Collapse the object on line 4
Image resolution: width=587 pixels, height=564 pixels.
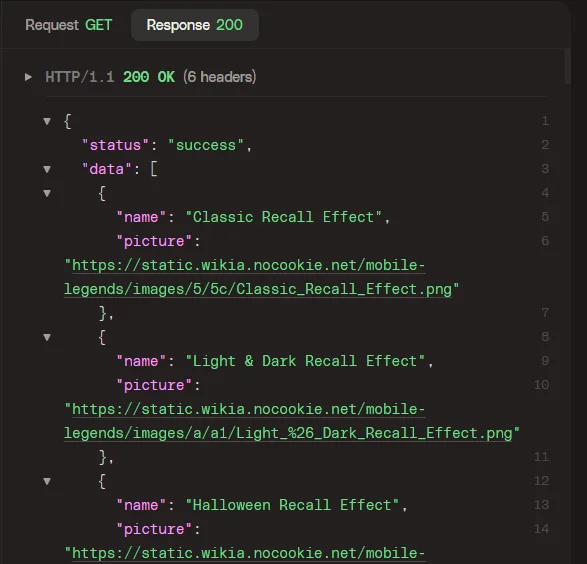tap(47, 193)
